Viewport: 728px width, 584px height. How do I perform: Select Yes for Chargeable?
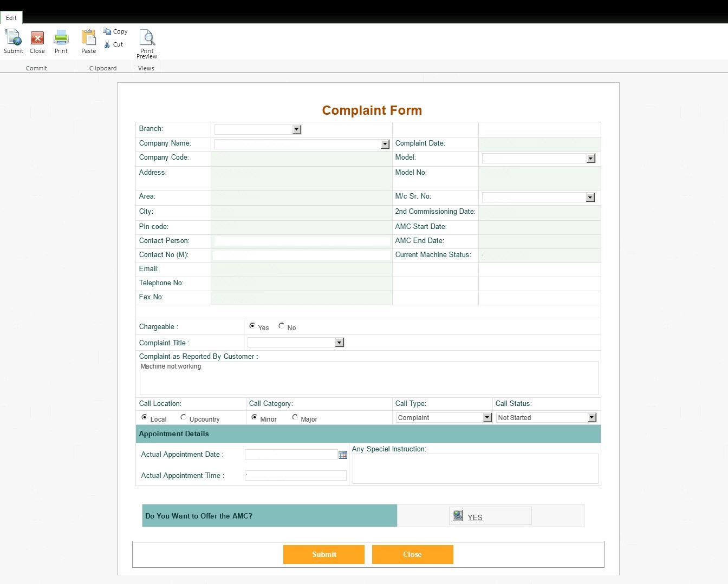(252, 326)
